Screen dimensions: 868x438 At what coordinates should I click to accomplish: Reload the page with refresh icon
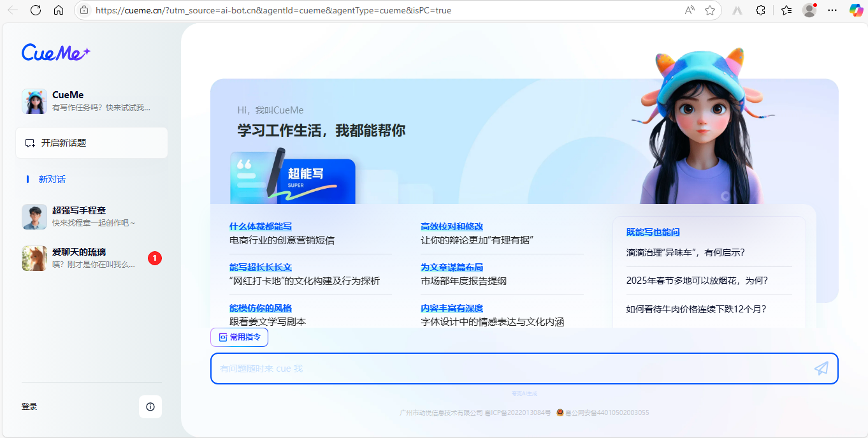click(x=36, y=10)
